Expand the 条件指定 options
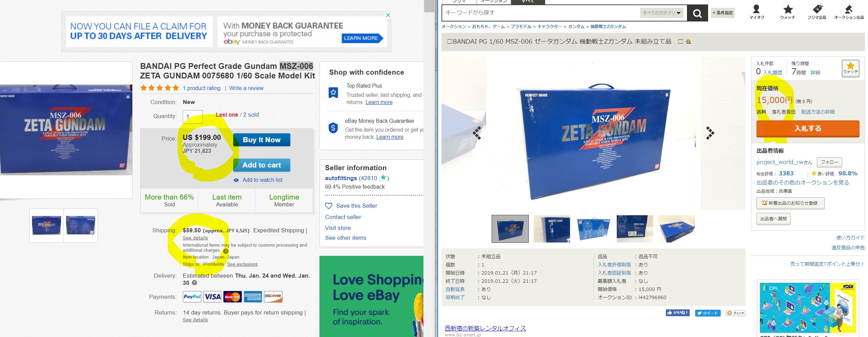 click(x=723, y=13)
